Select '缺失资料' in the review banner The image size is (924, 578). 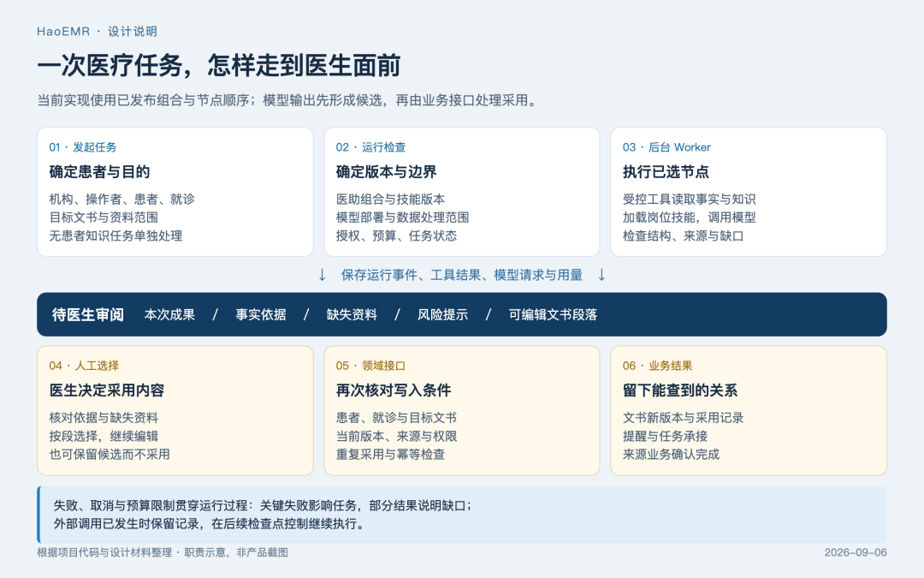tap(352, 314)
